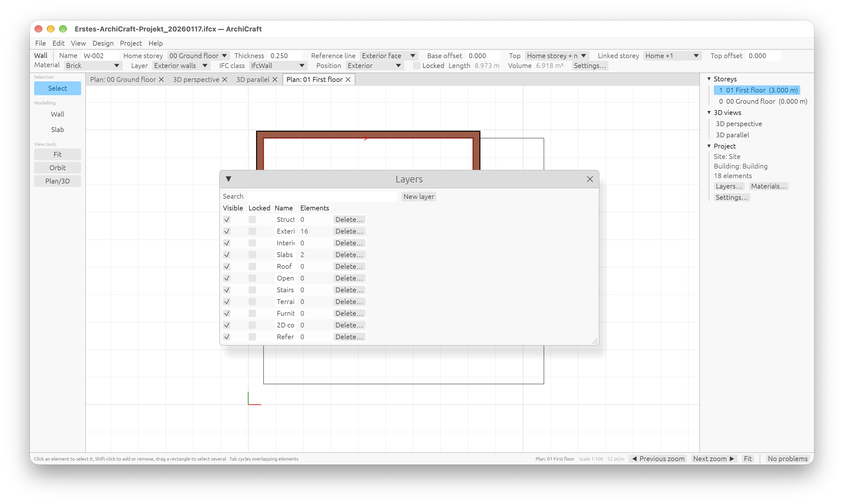The image size is (844, 504).
Task: Close the Plan: 00 Ground floor tab
Action: (161, 79)
